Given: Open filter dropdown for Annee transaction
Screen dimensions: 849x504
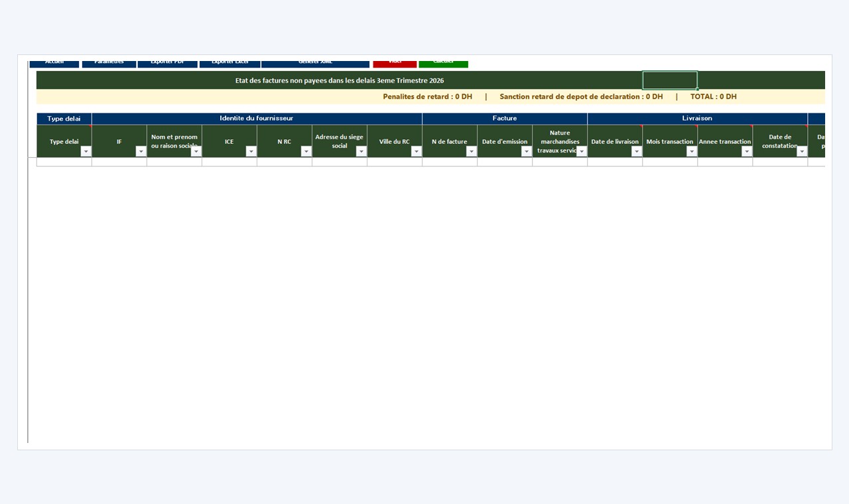Looking at the screenshot, I should click(x=746, y=151).
